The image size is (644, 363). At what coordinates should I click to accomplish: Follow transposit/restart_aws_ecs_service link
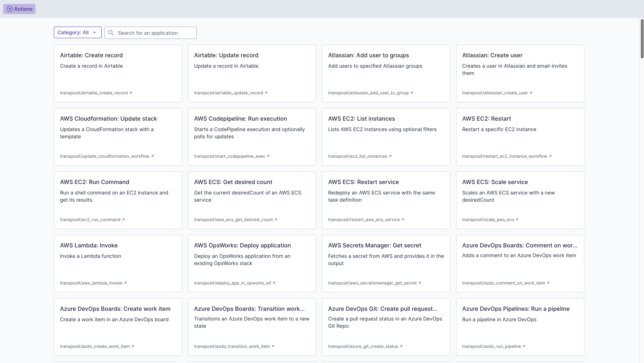tap(364, 220)
